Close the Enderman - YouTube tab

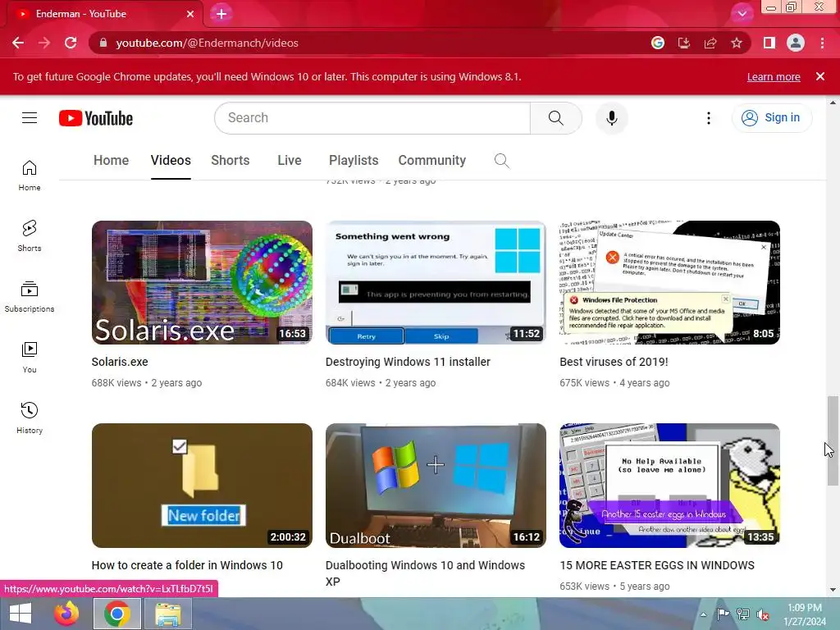point(190,14)
